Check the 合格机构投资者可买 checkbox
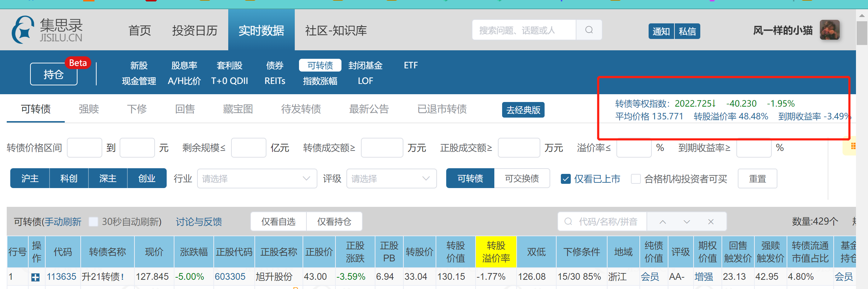 pos(636,179)
